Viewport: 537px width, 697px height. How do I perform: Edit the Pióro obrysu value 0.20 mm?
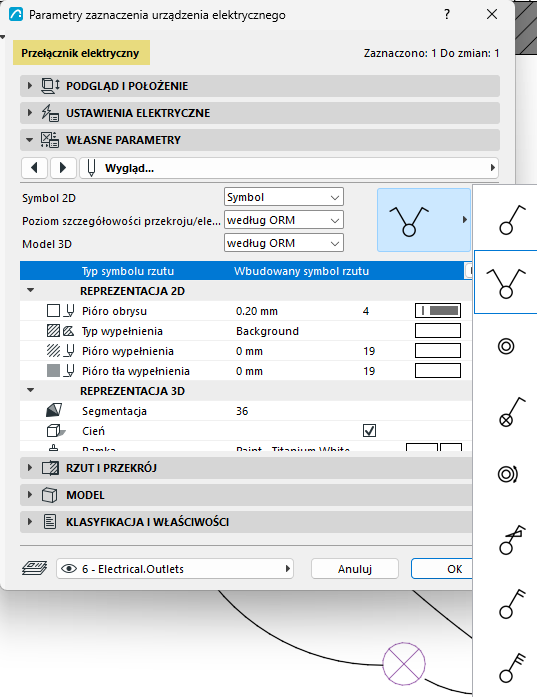click(257, 311)
